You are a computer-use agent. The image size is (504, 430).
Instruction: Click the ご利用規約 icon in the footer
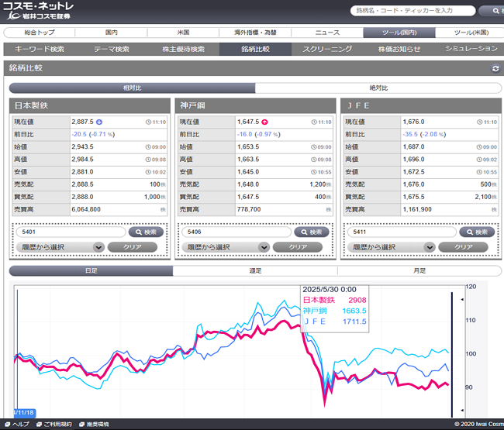[x=40, y=425]
